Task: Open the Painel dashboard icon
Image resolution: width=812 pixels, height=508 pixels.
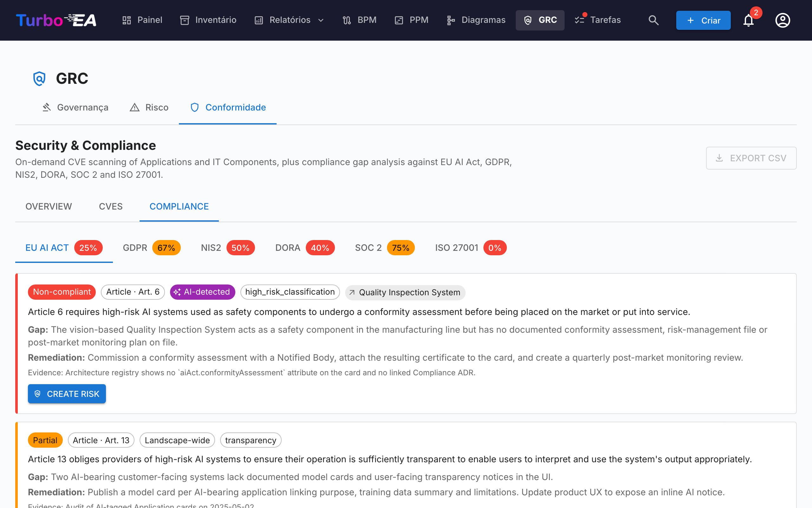Action: 127,20
